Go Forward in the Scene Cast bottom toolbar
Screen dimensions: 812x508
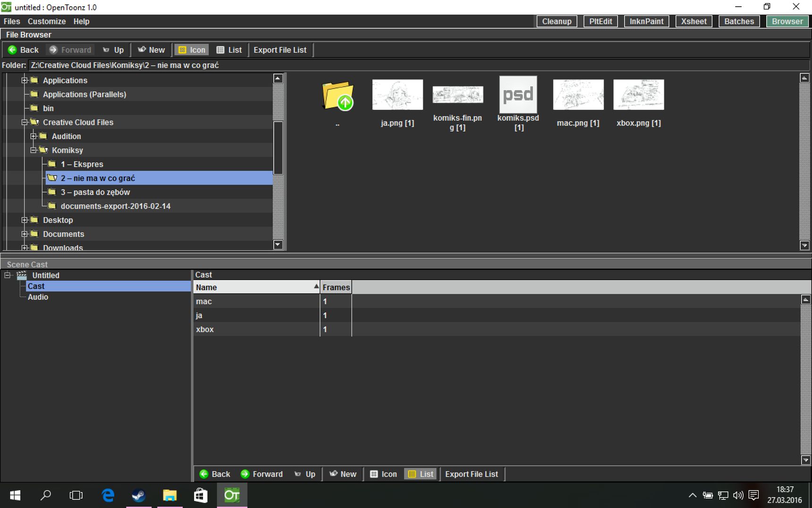[262, 474]
